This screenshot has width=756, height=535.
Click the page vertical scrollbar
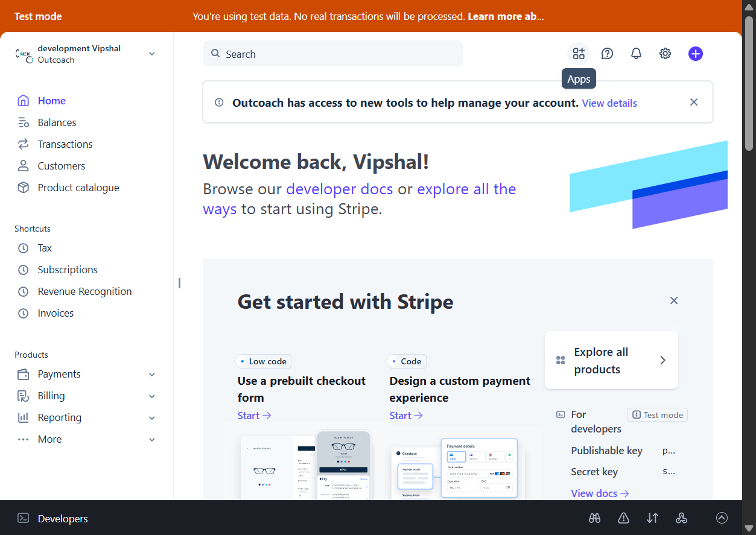tap(749, 83)
